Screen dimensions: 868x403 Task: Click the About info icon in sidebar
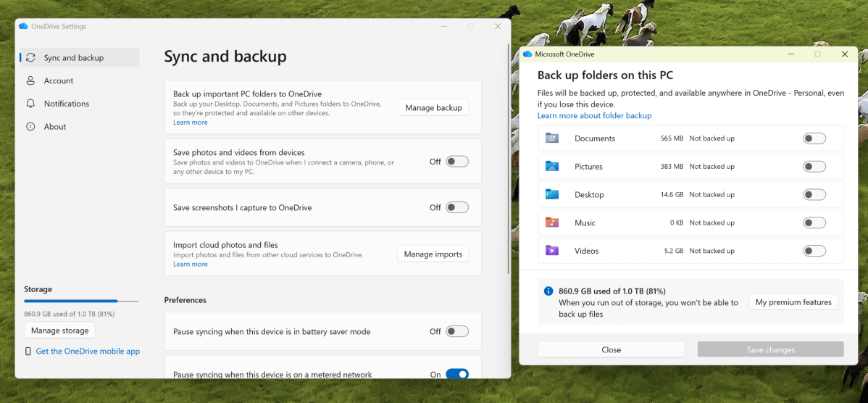click(x=31, y=127)
